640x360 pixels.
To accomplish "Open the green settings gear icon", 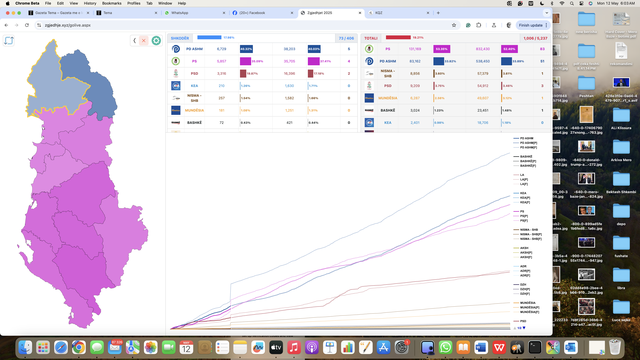I will tap(156, 40).
